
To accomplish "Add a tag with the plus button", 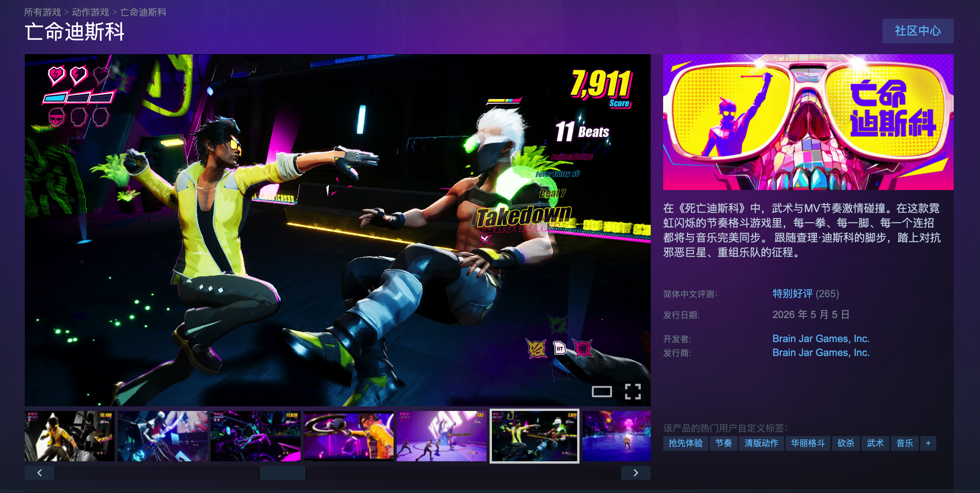I will click(x=928, y=443).
